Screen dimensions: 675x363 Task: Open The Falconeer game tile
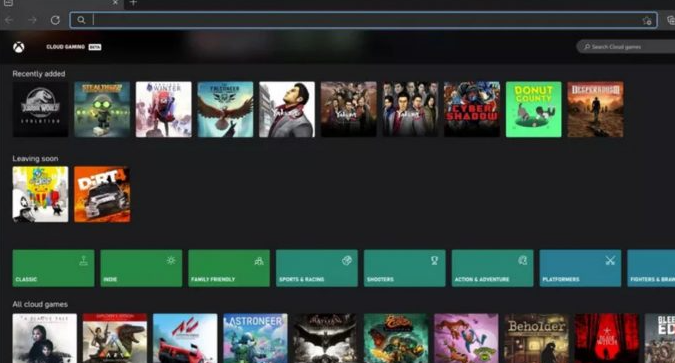point(225,109)
